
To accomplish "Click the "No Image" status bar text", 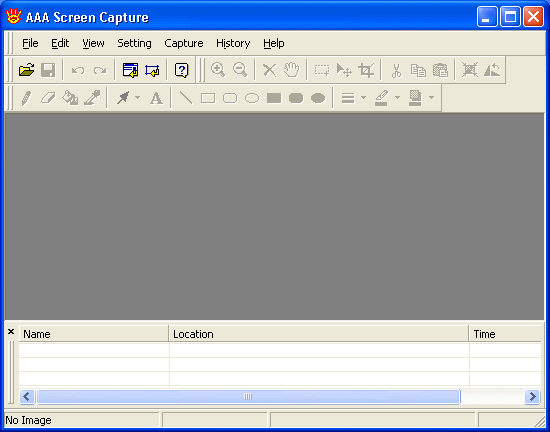I will 28,420.
